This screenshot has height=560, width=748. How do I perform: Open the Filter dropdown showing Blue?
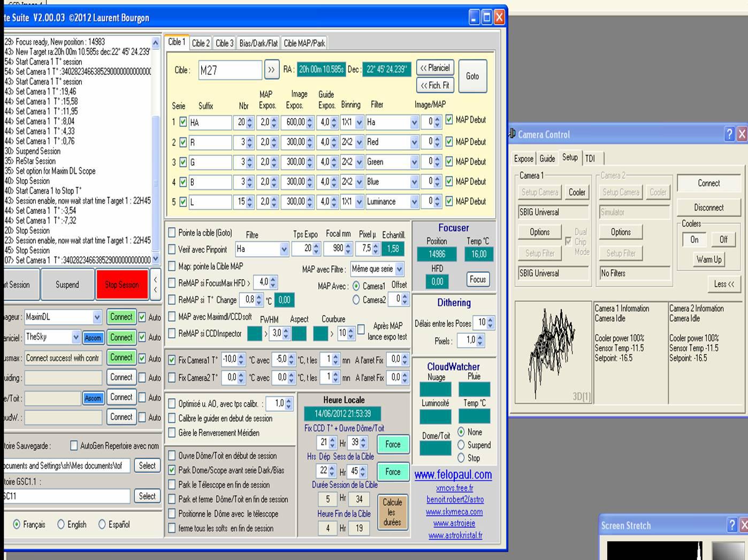tap(414, 182)
